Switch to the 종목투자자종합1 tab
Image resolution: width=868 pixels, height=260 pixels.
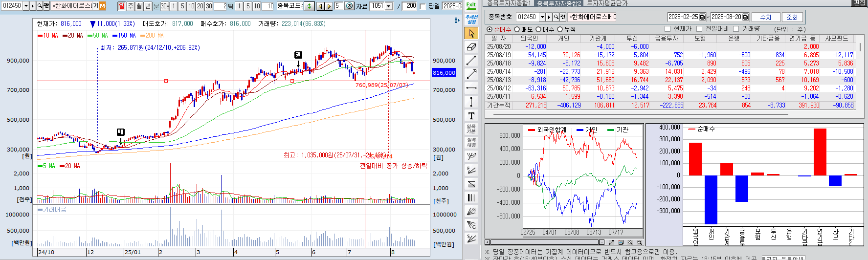point(509,3)
